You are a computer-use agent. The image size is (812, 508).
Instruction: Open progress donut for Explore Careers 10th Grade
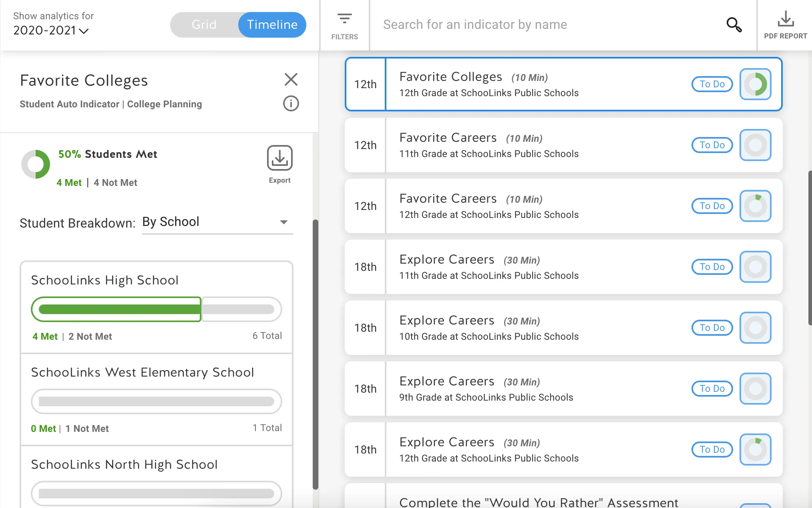(756, 328)
